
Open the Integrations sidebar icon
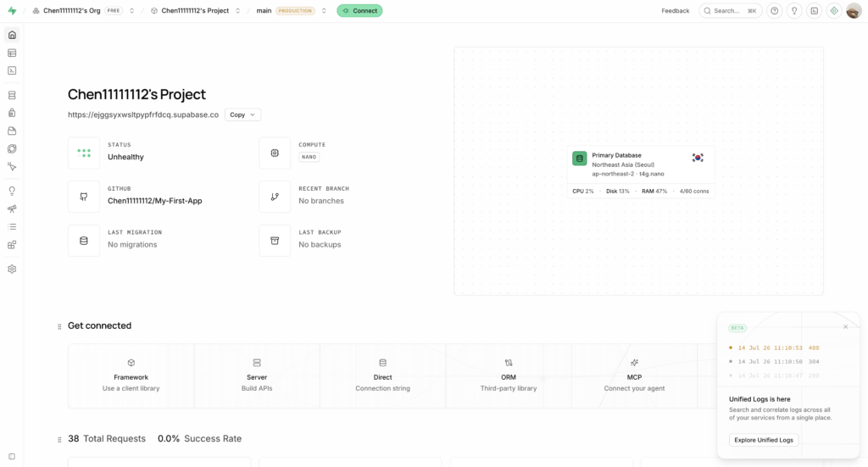pos(12,245)
